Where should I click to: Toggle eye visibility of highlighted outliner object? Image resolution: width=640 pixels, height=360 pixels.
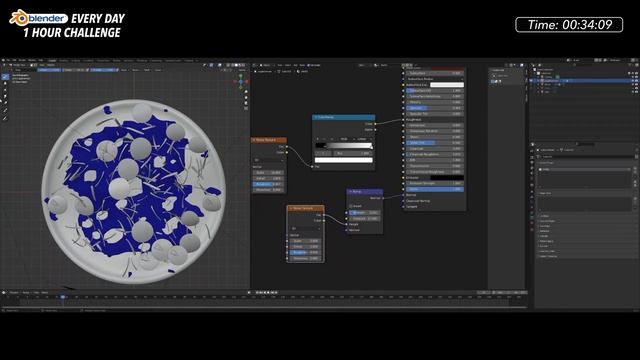[x=632, y=81]
